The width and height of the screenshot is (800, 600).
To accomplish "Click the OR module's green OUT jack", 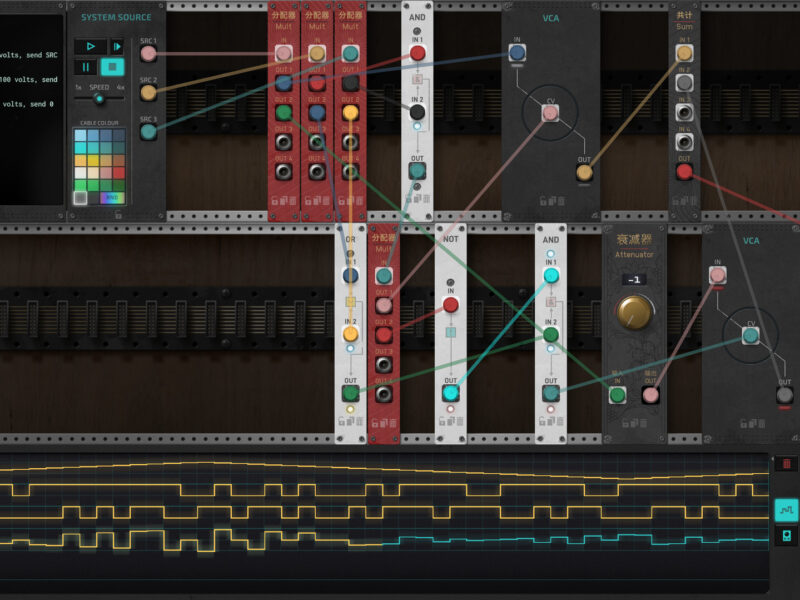I will 350,393.
